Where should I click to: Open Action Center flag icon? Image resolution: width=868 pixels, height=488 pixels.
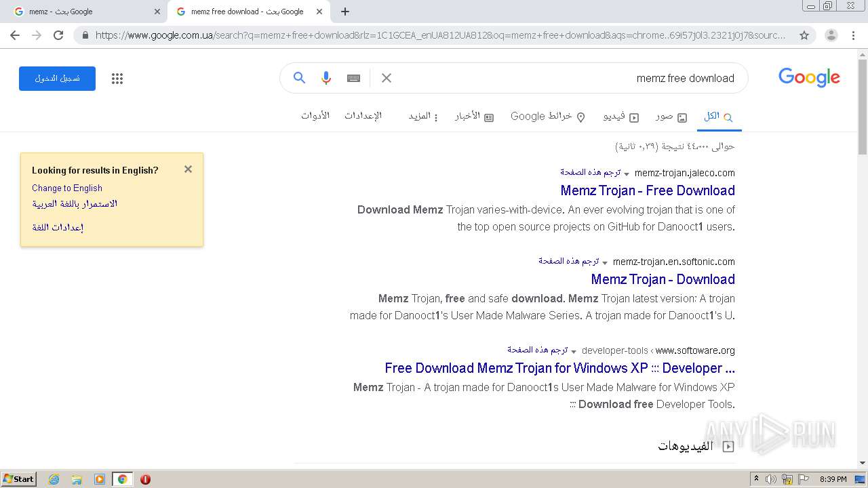(804, 479)
